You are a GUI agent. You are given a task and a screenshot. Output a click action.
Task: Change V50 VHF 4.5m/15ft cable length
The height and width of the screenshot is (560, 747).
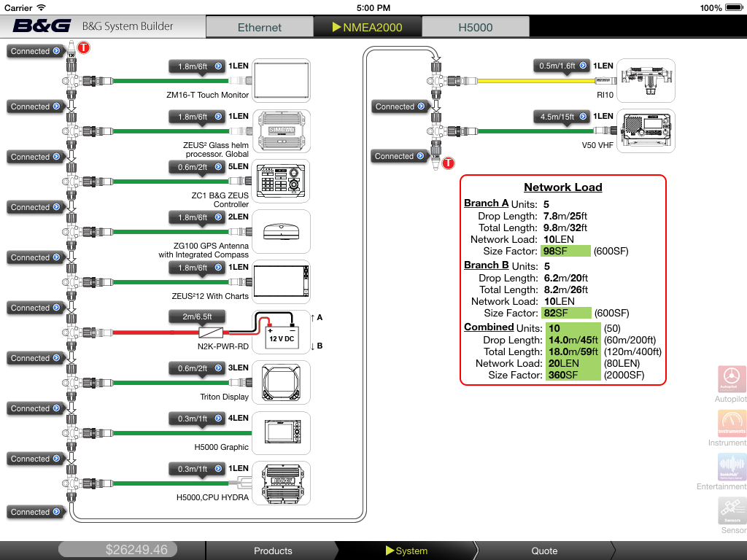(x=562, y=116)
